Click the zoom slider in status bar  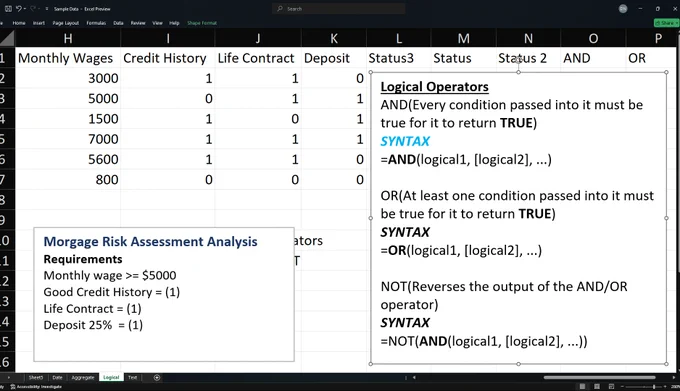click(644, 386)
